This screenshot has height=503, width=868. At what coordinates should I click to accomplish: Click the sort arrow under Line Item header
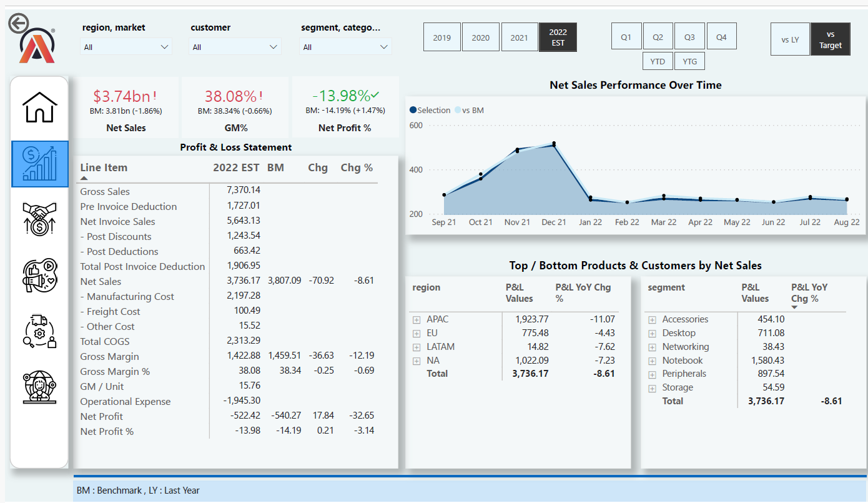(x=83, y=177)
